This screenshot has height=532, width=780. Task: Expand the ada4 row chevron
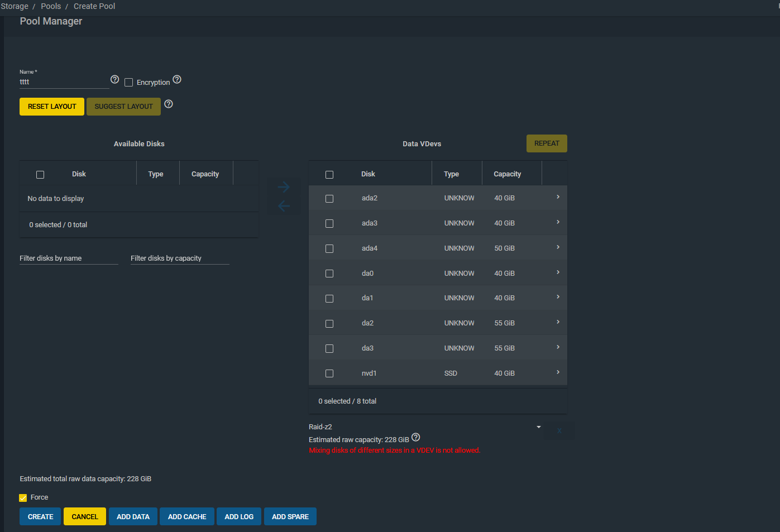click(558, 247)
